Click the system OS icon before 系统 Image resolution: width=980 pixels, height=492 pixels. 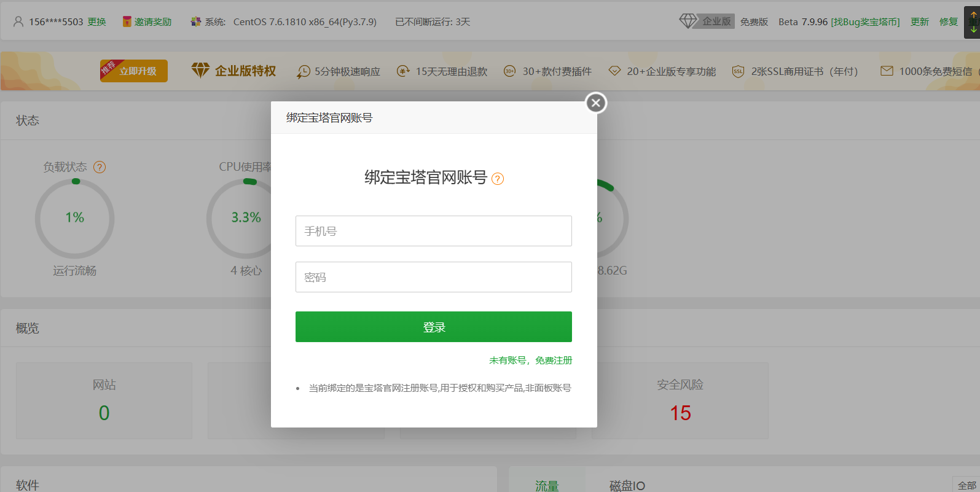196,21
